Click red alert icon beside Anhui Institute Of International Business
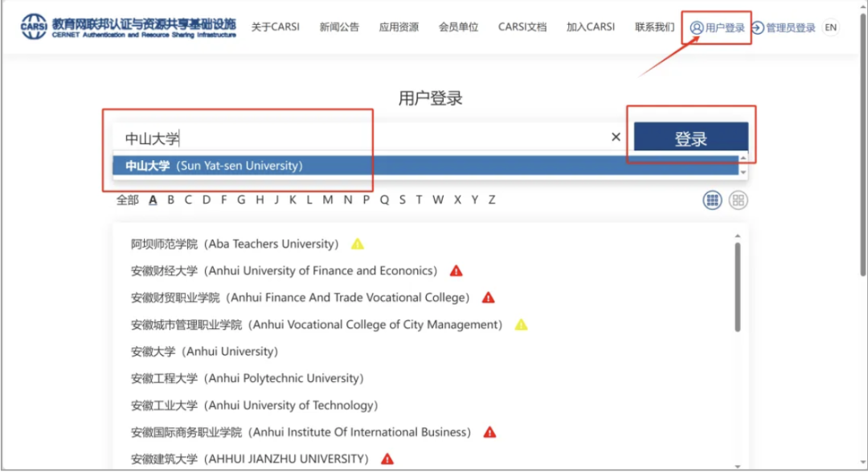The height and width of the screenshot is (473, 868). pyautogui.click(x=490, y=432)
